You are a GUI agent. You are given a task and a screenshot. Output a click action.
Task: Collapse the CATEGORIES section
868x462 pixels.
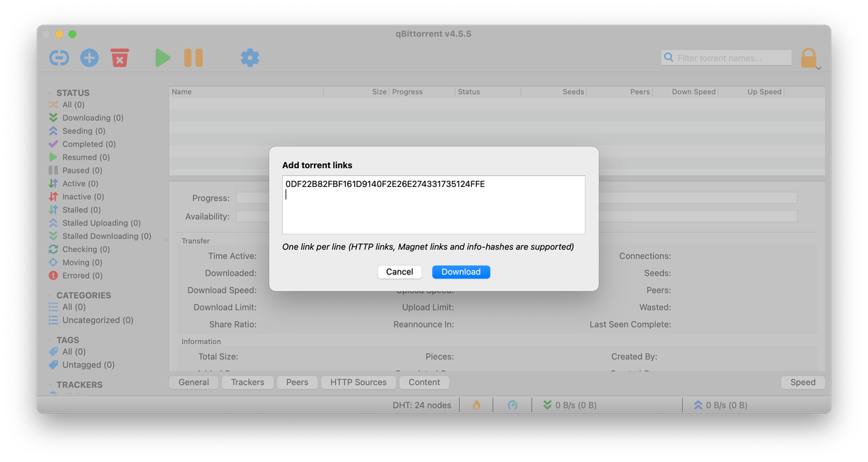click(x=50, y=295)
